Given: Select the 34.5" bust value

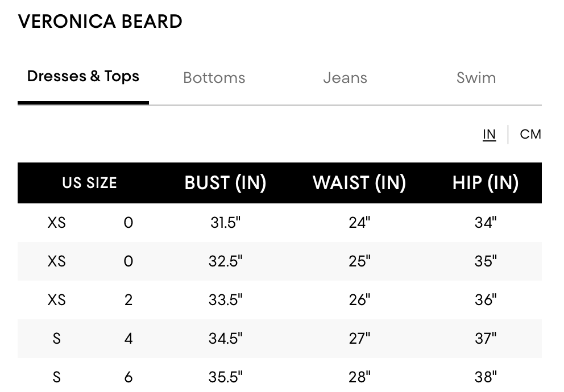Looking at the screenshot, I should tap(226, 339).
